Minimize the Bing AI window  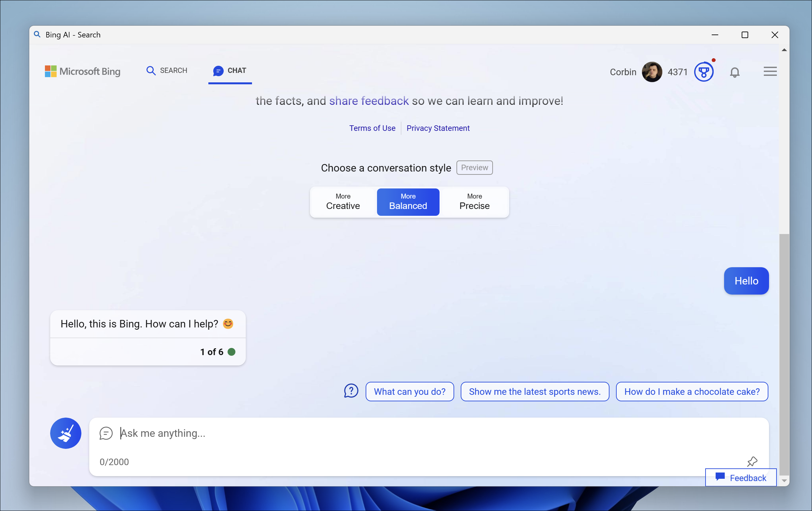pos(715,35)
